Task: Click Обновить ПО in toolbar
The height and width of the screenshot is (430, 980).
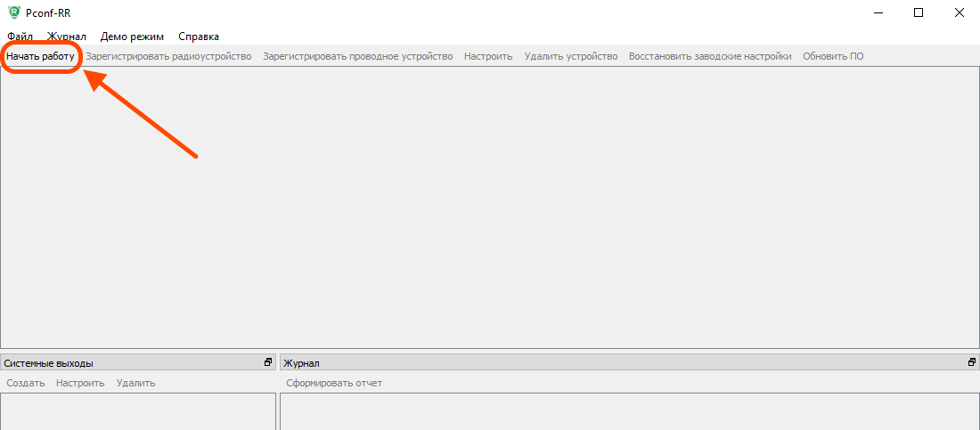Action: [x=833, y=56]
